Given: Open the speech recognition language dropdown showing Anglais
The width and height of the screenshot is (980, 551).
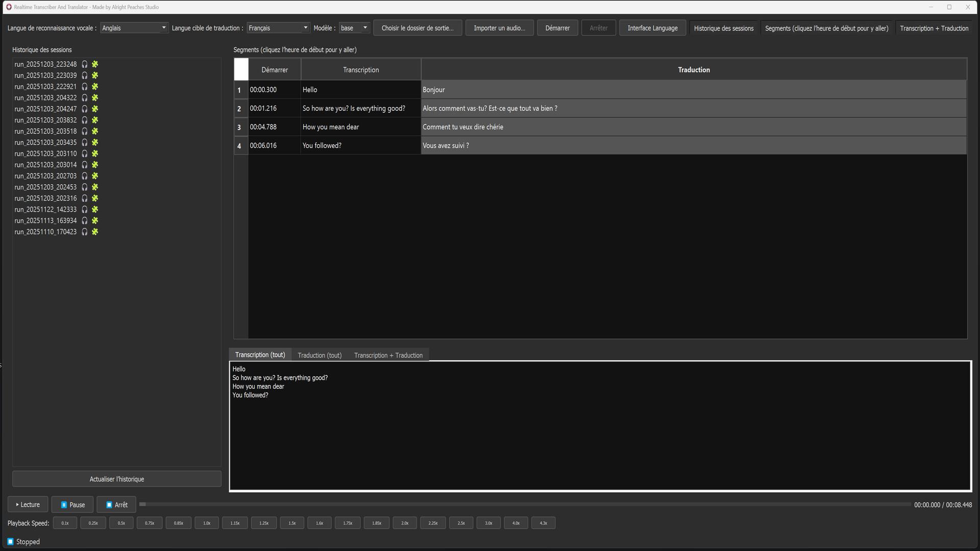Looking at the screenshot, I should pos(134,28).
